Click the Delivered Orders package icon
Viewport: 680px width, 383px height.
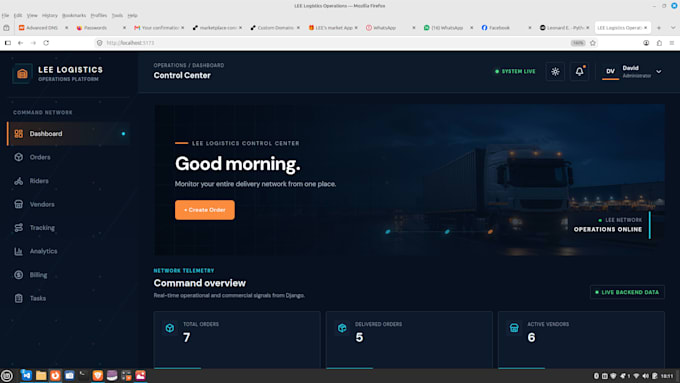point(342,328)
